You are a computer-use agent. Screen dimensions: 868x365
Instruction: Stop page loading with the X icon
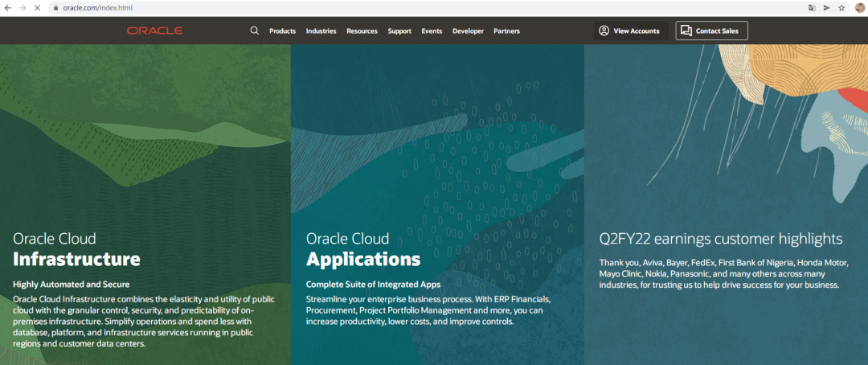pyautogui.click(x=38, y=8)
